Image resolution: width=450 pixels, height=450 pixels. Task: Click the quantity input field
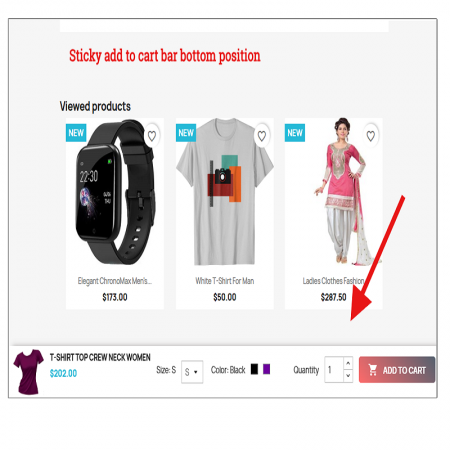coord(334,369)
